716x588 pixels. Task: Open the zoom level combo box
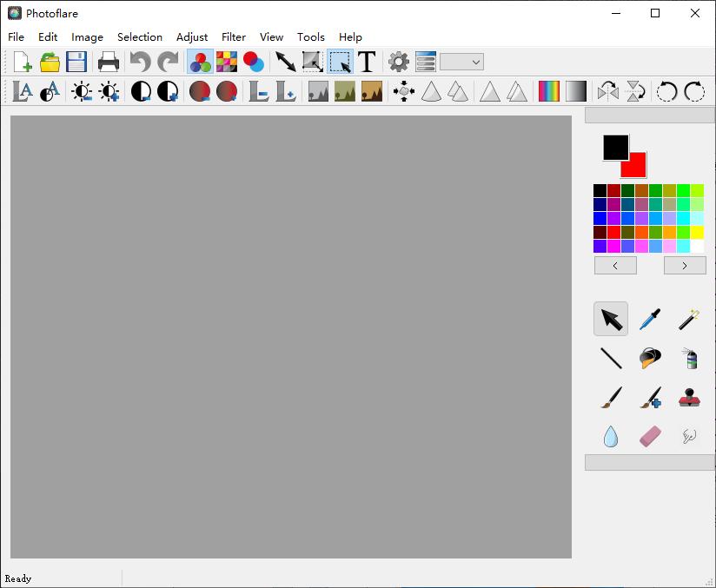(461, 62)
